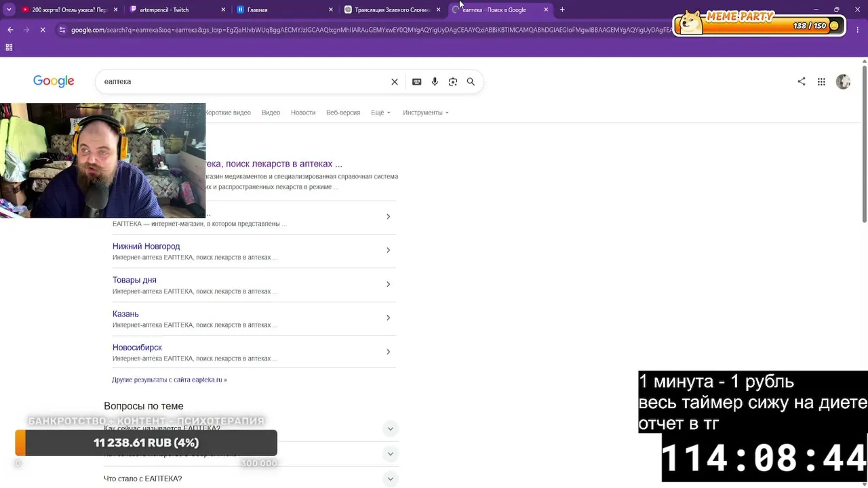The width and height of the screenshot is (868, 488).
Task: Click the chevron on Казань row
Action: pos(388,318)
